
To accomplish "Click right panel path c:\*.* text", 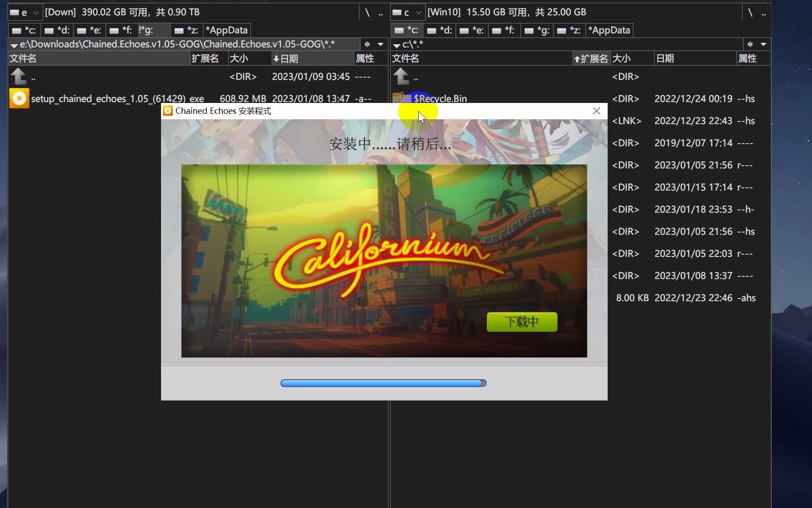I will tap(413, 44).
